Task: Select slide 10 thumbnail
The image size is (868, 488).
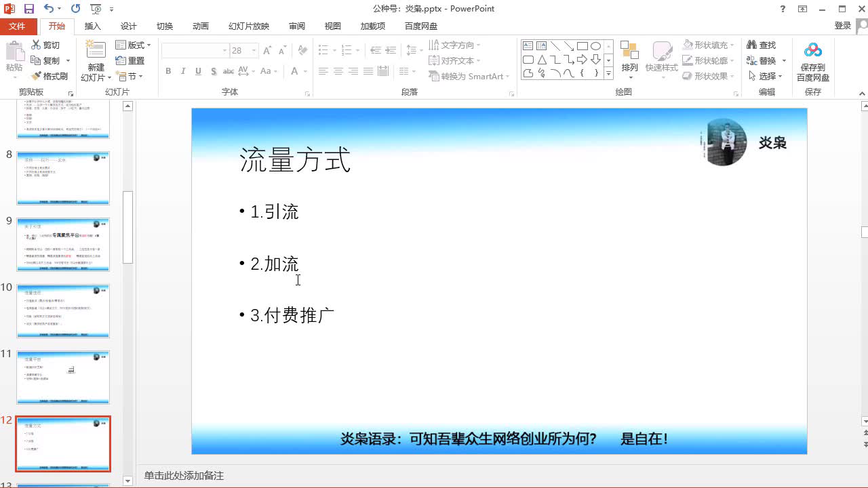Action: [63, 311]
